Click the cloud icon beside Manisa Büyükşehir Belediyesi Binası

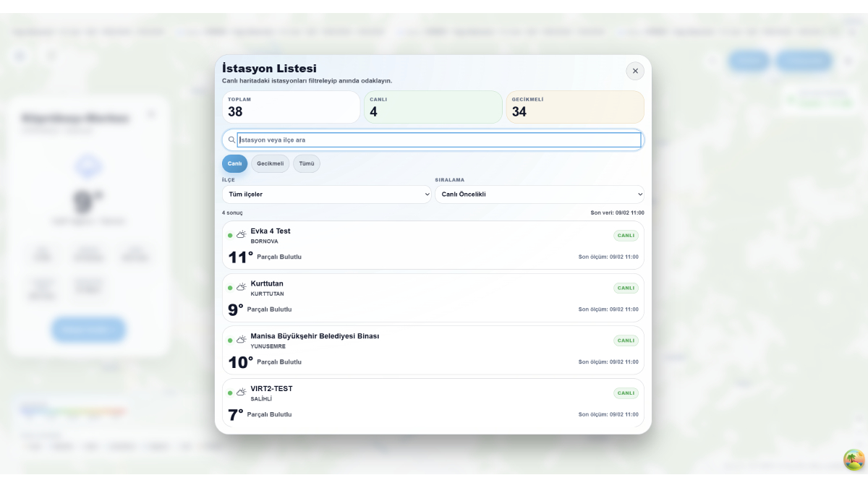242,340
